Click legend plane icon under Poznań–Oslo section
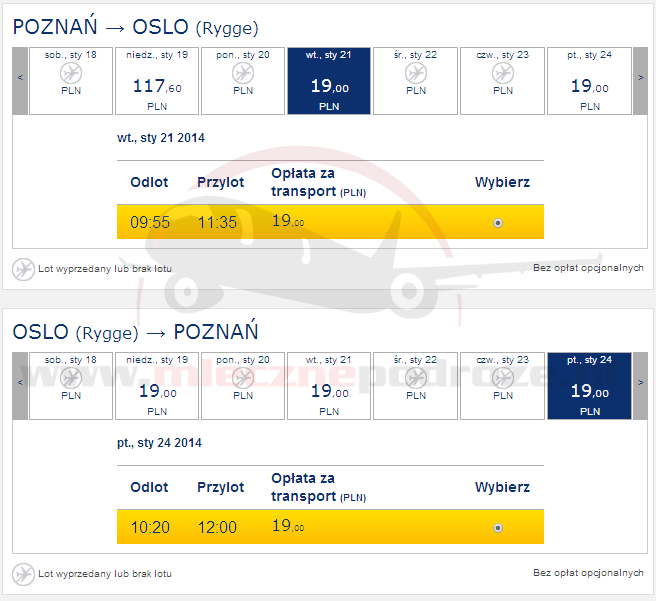 (x=23, y=269)
